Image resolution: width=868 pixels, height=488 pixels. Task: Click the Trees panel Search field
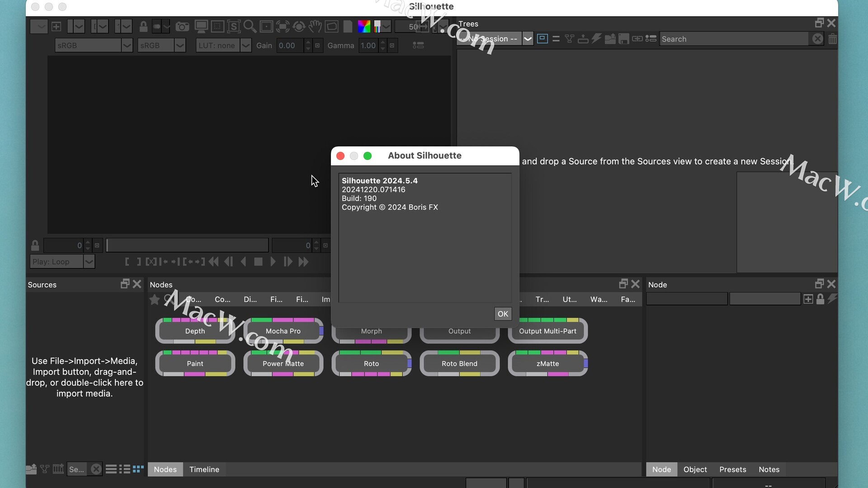click(x=734, y=39)
